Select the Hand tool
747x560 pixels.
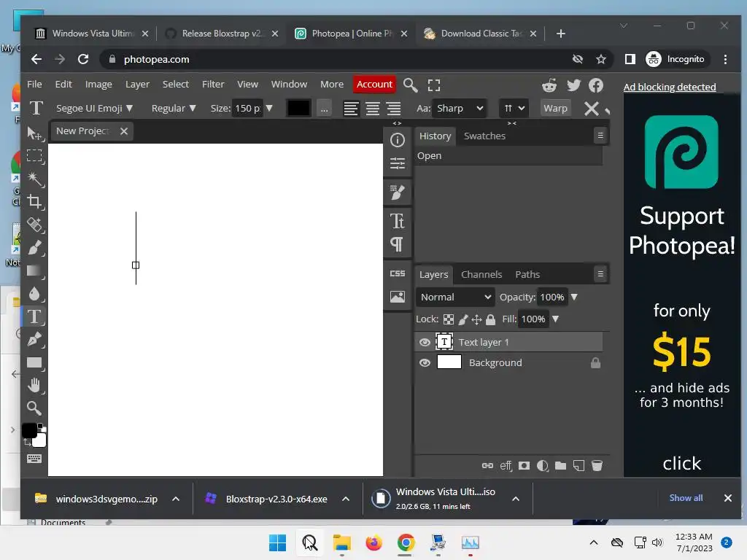34,385
